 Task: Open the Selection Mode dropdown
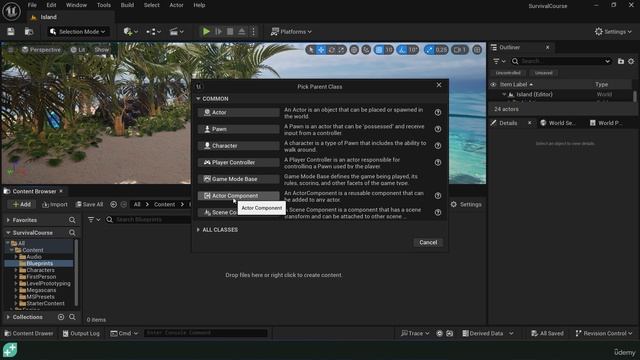coord(78,31)
